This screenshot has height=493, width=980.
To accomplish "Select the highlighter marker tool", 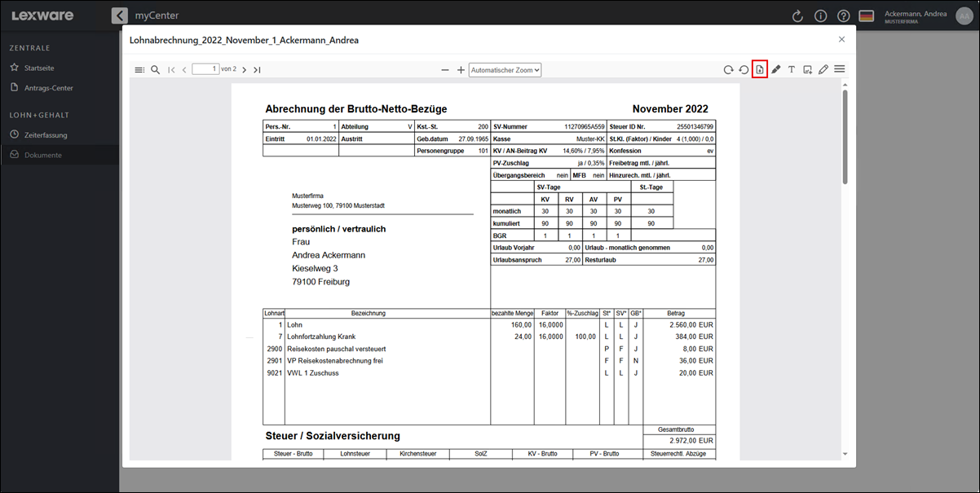I will click(776, 70).
